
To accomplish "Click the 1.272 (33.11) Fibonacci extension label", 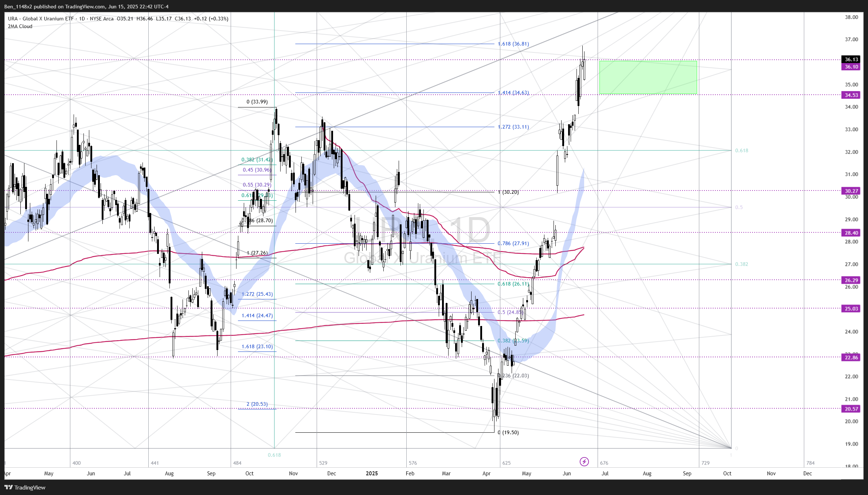I will coord(513,127).
